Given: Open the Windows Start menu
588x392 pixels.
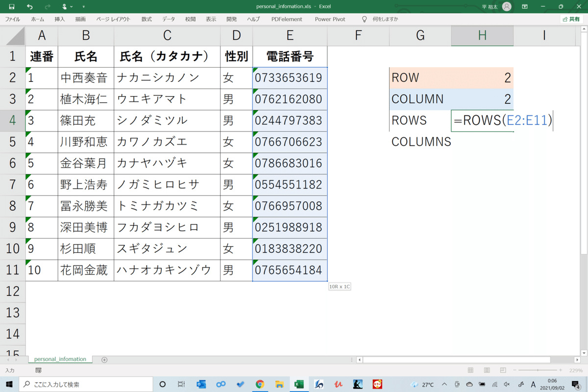Looking at the screenshot, I should pyautogui.click(x=9, y=384).
